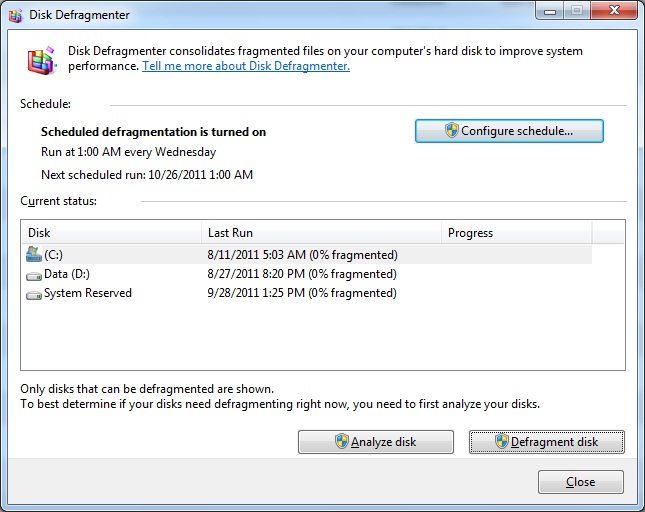Click the System Reserved drive icon

34,295
